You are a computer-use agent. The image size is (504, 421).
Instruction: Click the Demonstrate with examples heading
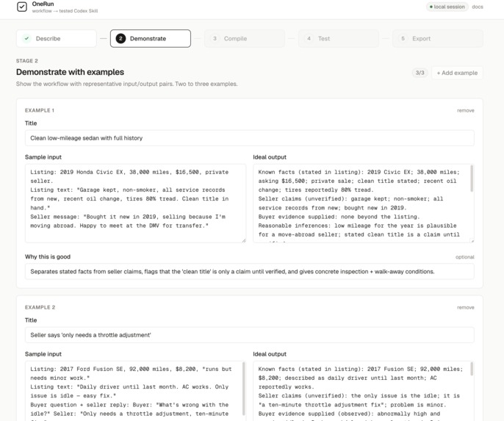point(70,72)
